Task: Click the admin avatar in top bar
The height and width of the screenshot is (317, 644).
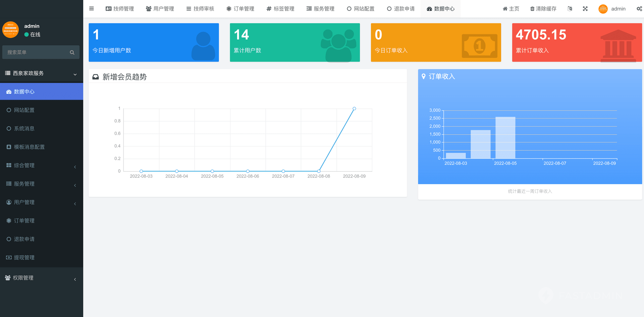Action: click(603, 9)
